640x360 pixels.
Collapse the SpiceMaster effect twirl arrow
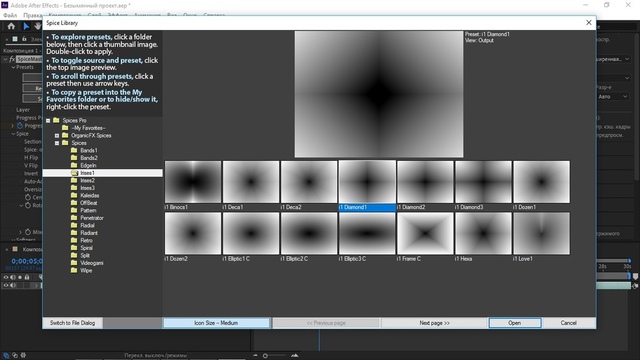[5, 59]
